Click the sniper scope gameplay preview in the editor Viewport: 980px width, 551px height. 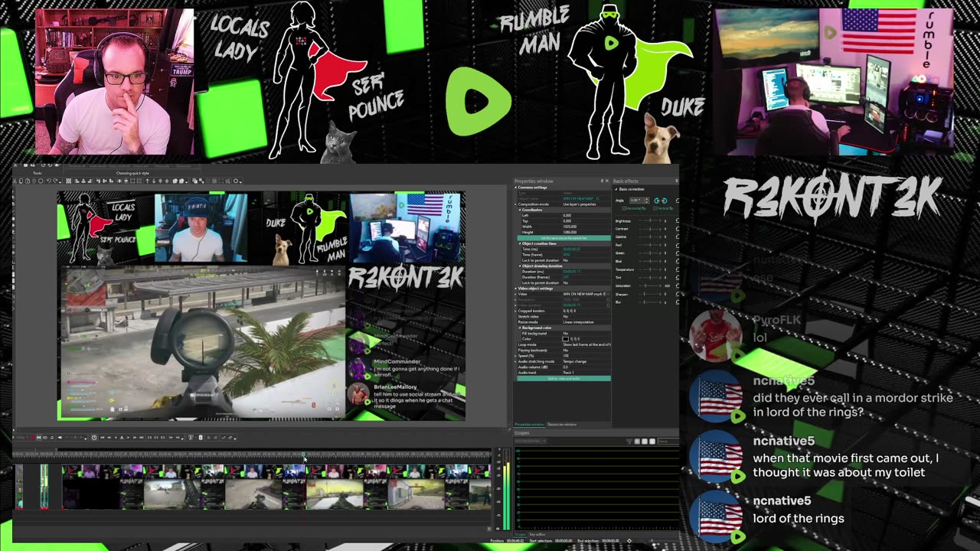(203, 343)
